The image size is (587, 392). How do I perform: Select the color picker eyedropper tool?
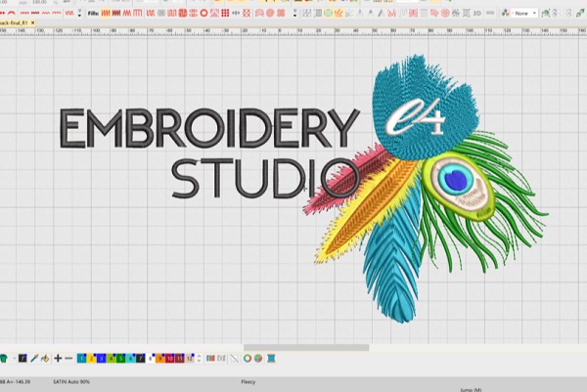click(34, 359)
